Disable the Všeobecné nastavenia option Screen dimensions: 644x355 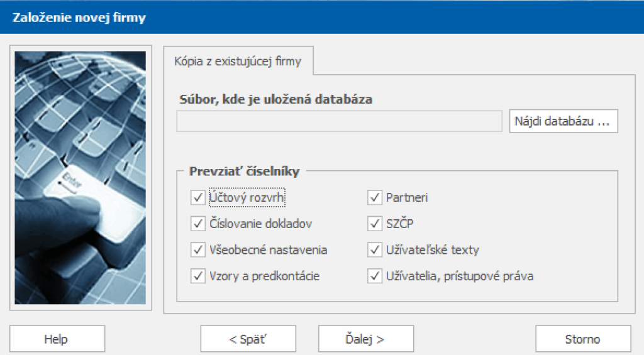click(x=197, y=250)
